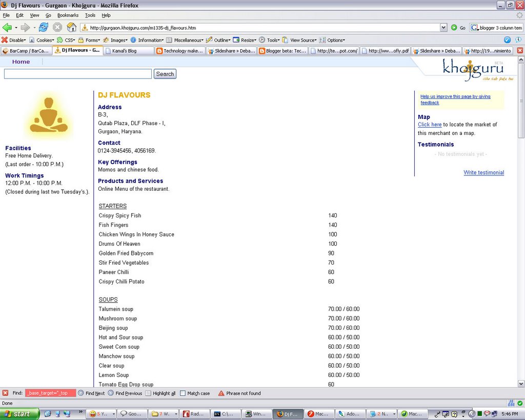Click the grey Forward arrow button
The width and height of the screenshot is (525, 420).
pos(26,28)
